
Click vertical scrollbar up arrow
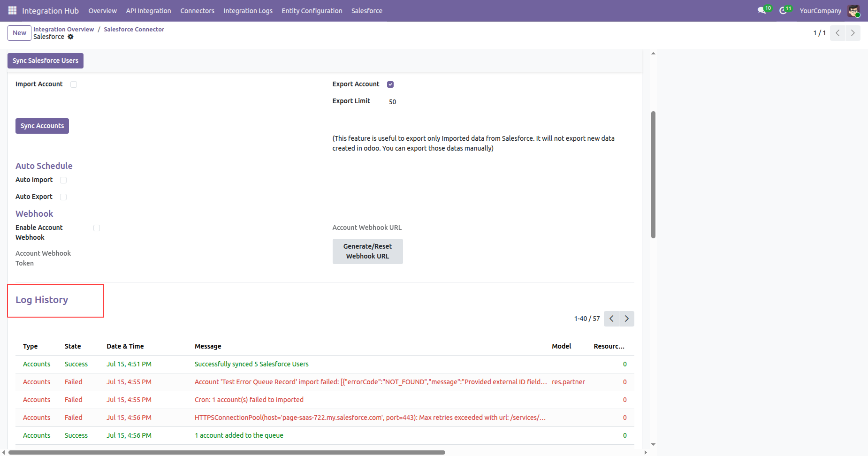tap(653, 53)
